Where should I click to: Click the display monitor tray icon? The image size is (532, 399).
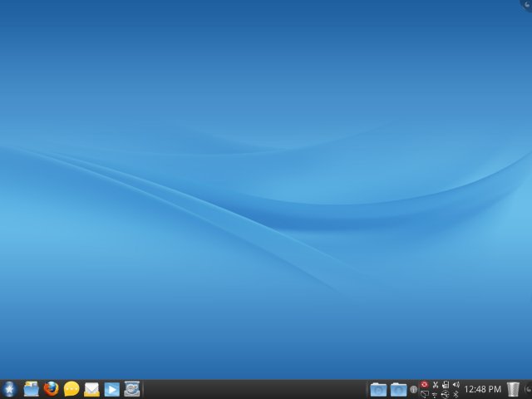tap(425, 394)
